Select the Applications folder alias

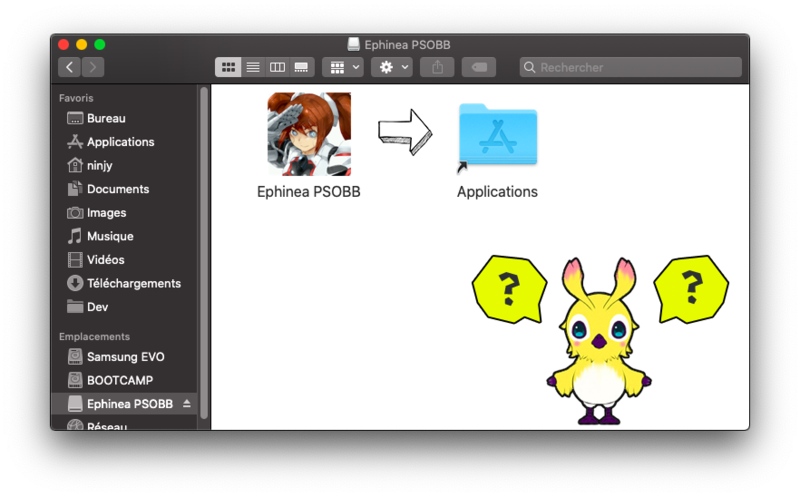coord(497,137)
